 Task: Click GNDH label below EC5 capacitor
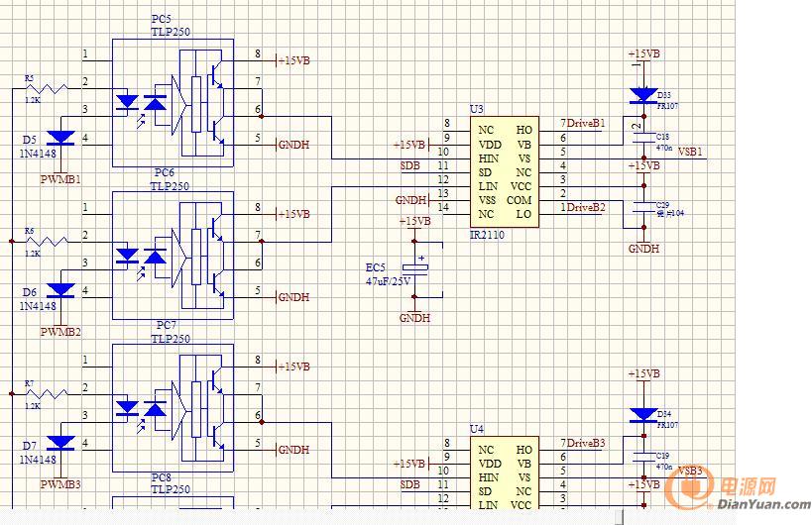click(x=414, y=318)
